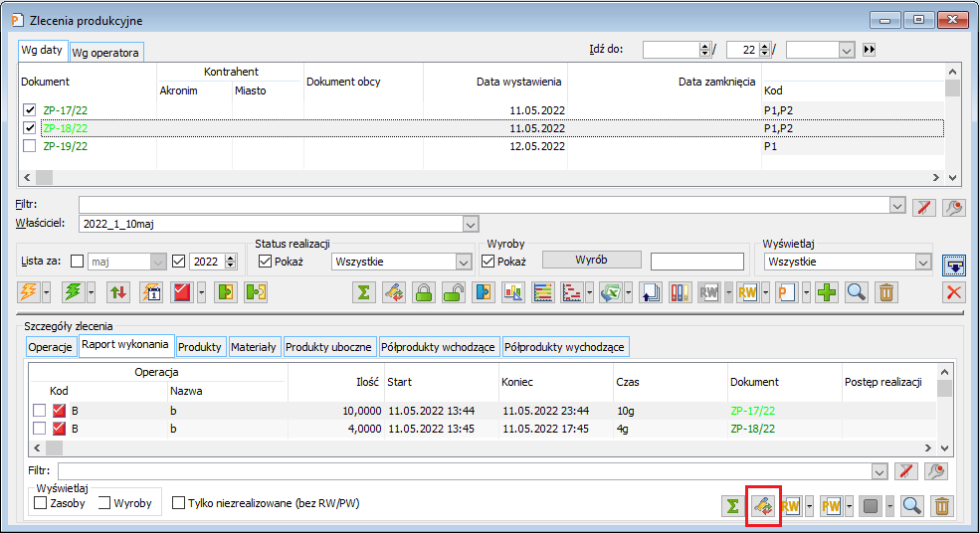Image resolution: width=980 pixels, height=534 pixels.
Task: Click the PW document icon in lower toolbar
Action: [831, 506]
